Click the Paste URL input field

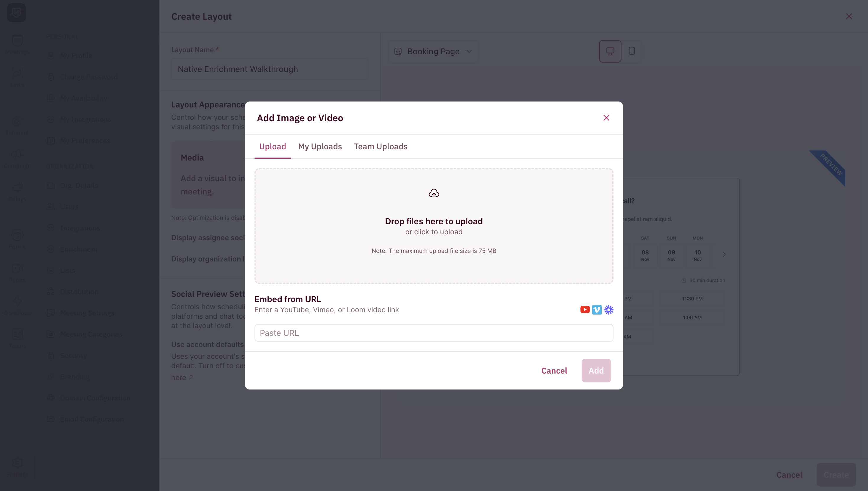(433, 333)
